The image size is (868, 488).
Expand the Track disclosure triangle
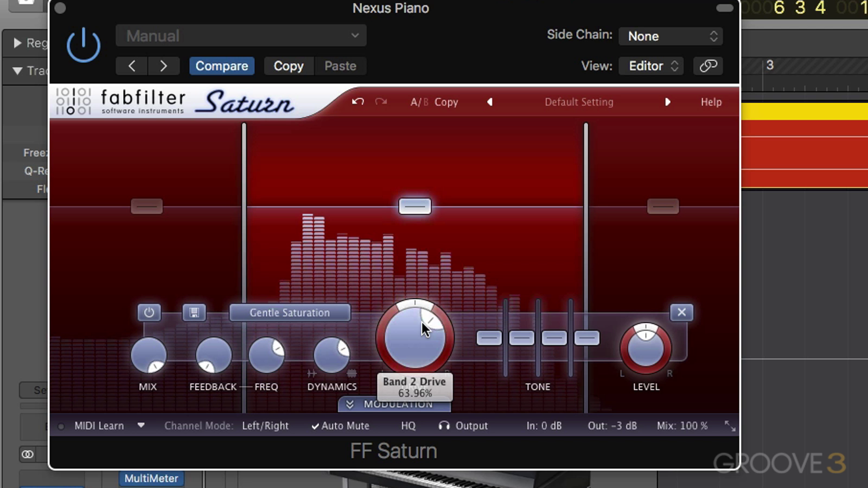click(x=17, y=70)
